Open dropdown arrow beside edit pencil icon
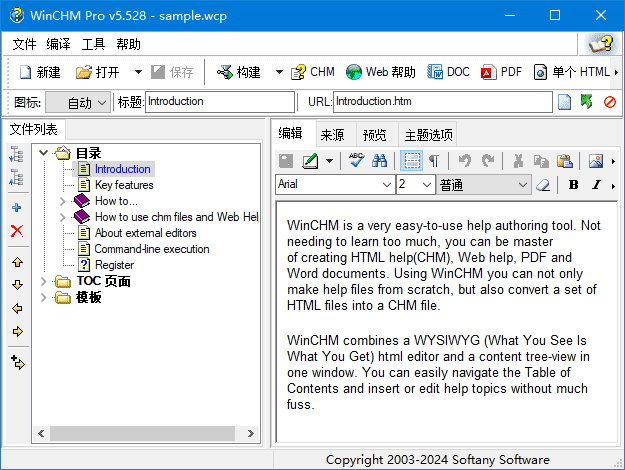The height and width of the screenshot is (470, 625). tap(329, 161)
